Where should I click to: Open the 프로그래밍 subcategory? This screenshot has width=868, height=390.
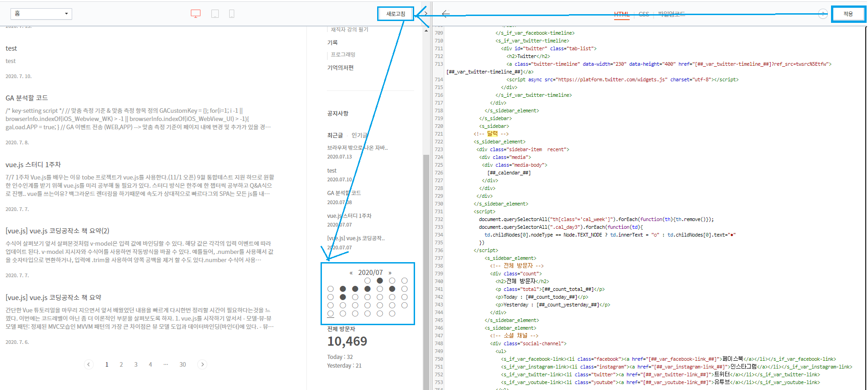click(x=343, y=54)
